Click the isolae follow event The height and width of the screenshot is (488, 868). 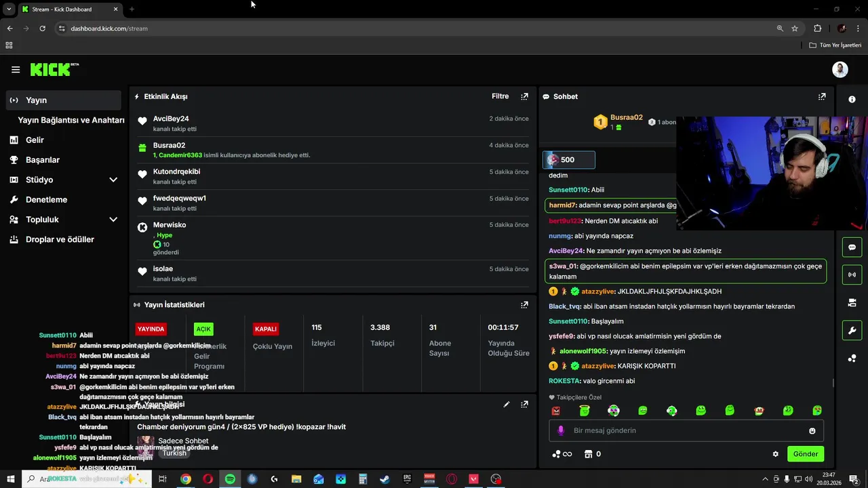tap(332, 274)
